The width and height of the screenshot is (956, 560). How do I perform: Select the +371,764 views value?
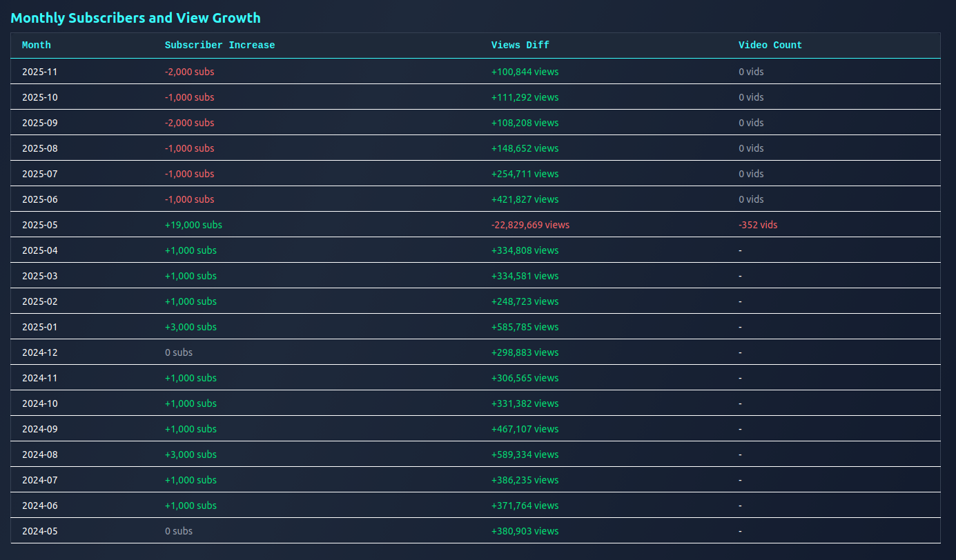point(525,506)
